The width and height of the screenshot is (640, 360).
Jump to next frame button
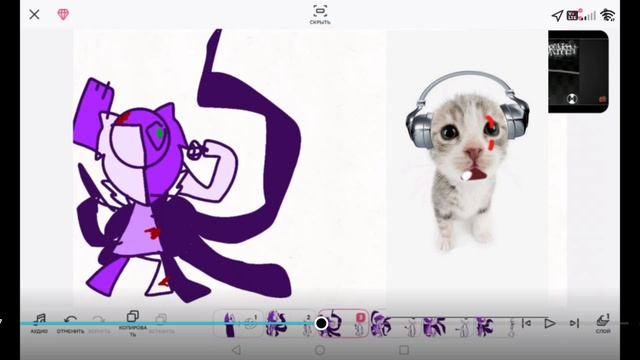coord(574,323)
